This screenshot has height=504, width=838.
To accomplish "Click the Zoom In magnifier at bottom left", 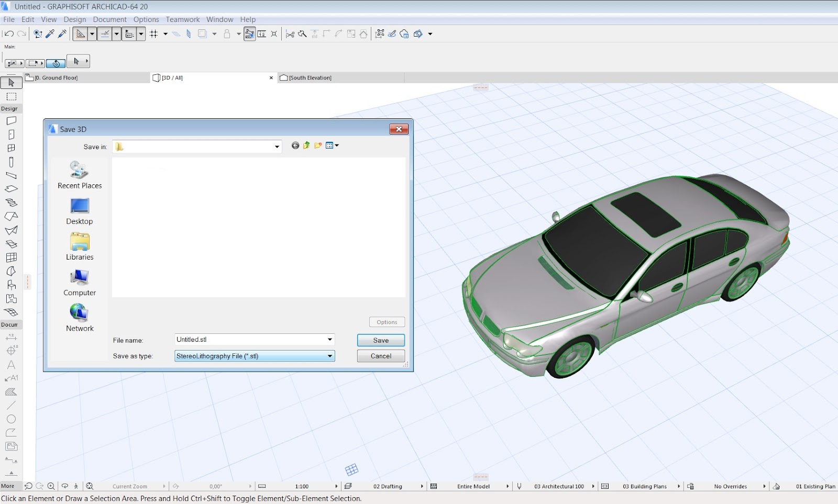I will click(x=51, y=486).
